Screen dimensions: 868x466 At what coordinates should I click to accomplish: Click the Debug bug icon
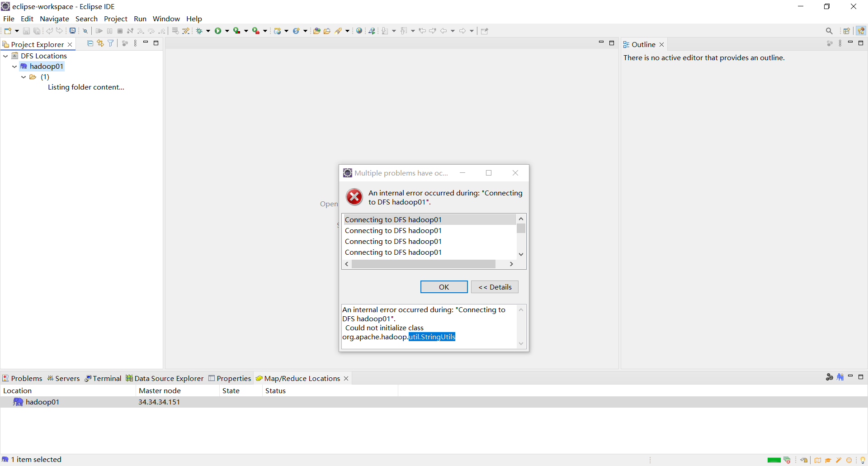coord(199,31)
